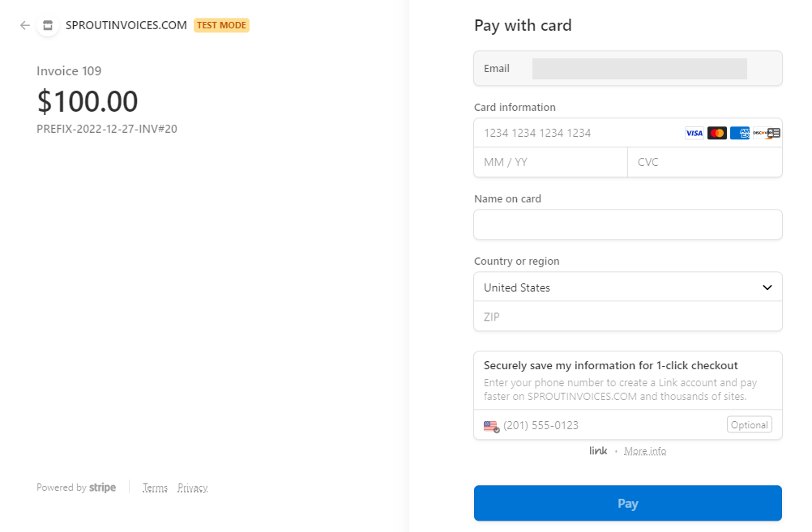The width and height of the screenshot is (812, 532).
Task: Click the CVC input field
Action: coord(704,162)
